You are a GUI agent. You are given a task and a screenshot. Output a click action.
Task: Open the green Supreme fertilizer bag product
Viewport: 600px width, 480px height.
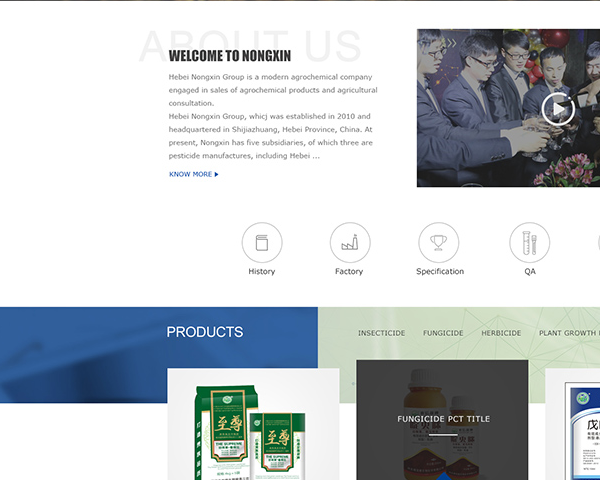pyautogui.click(x=253, y=424)
